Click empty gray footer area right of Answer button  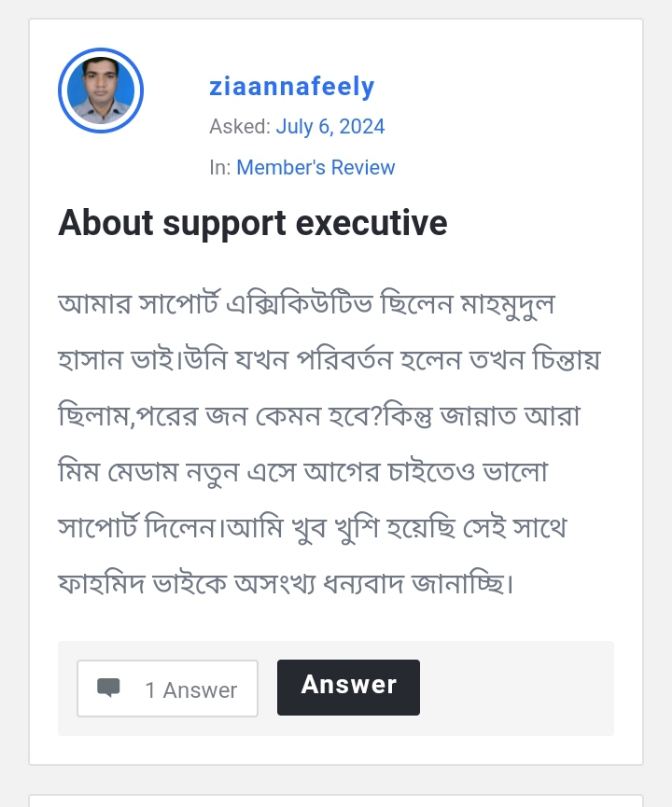pyautogui.click(x=515, y=688)
